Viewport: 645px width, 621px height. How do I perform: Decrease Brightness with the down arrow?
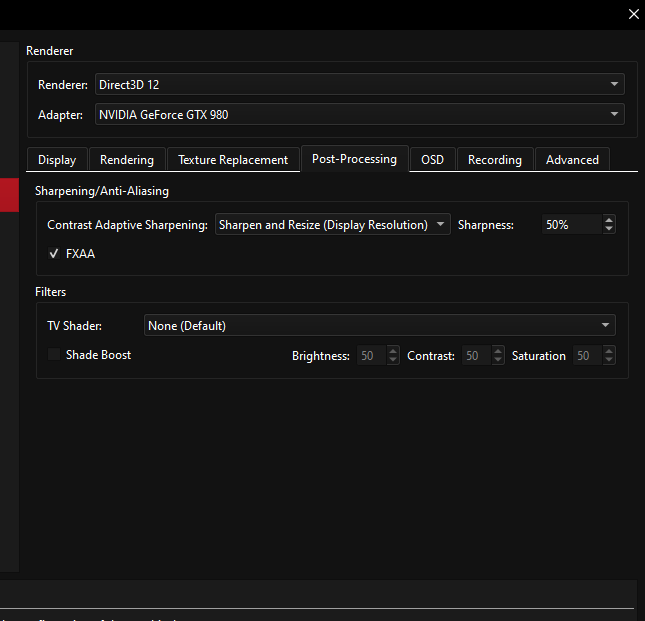[393, 360]
